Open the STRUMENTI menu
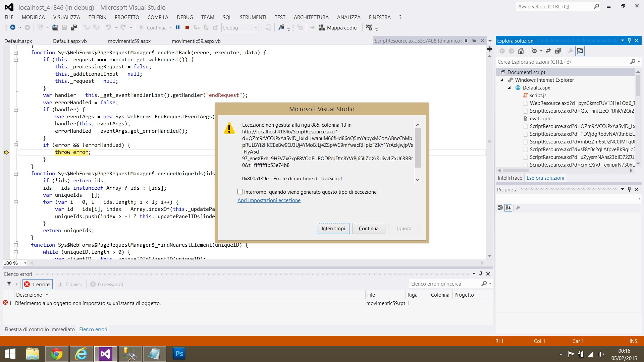The image size is (644, 362). [x=253, y=17]
